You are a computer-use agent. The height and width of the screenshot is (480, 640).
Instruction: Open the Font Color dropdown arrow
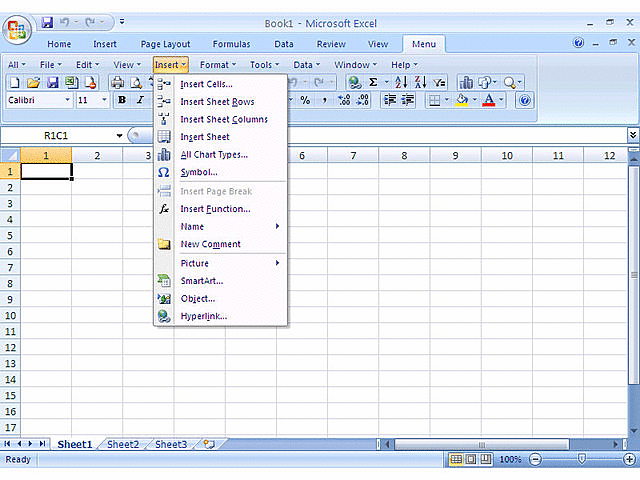501,100
